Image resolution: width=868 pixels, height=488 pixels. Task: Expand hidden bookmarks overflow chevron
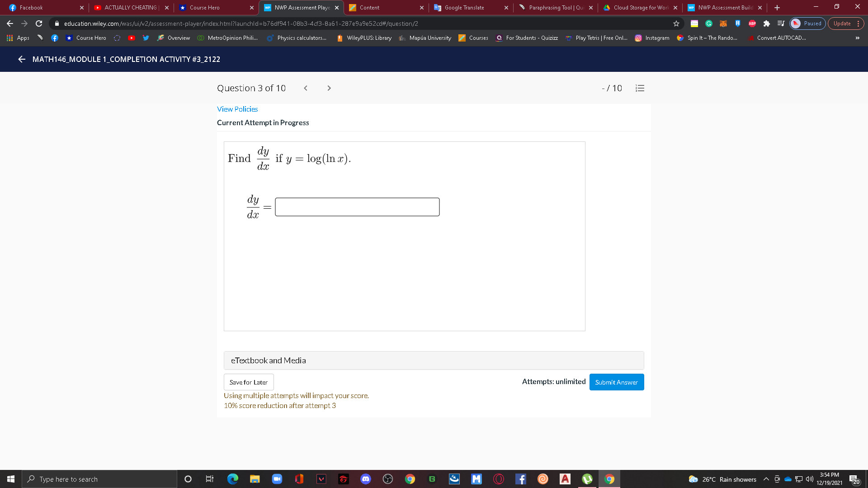pos(857,38)
